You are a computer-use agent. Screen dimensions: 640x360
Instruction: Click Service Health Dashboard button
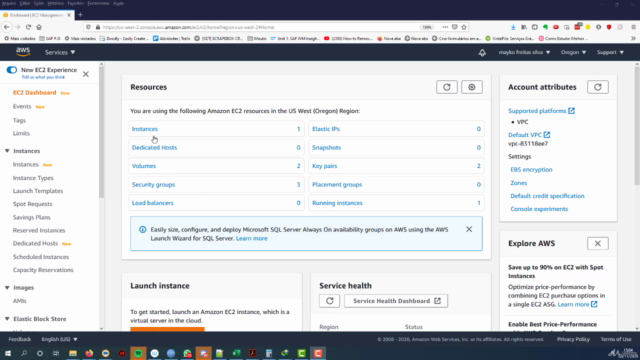pos(396,301)
